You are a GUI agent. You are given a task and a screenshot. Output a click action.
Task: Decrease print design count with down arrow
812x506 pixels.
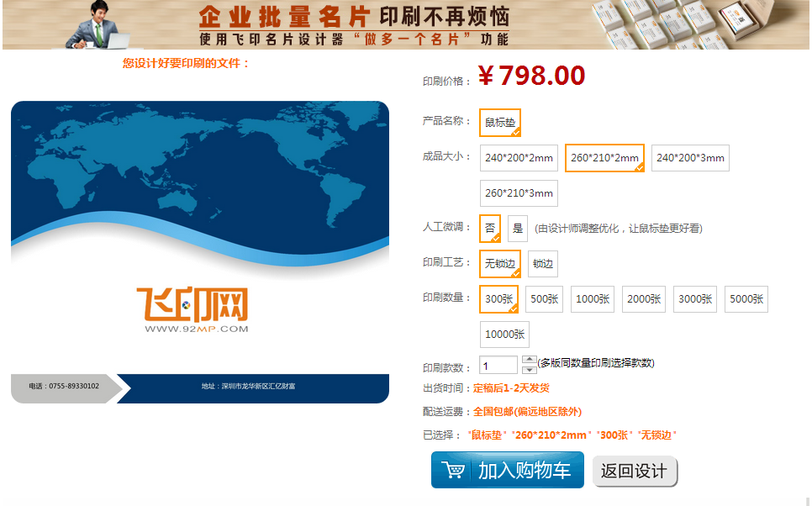click(530, 369)
